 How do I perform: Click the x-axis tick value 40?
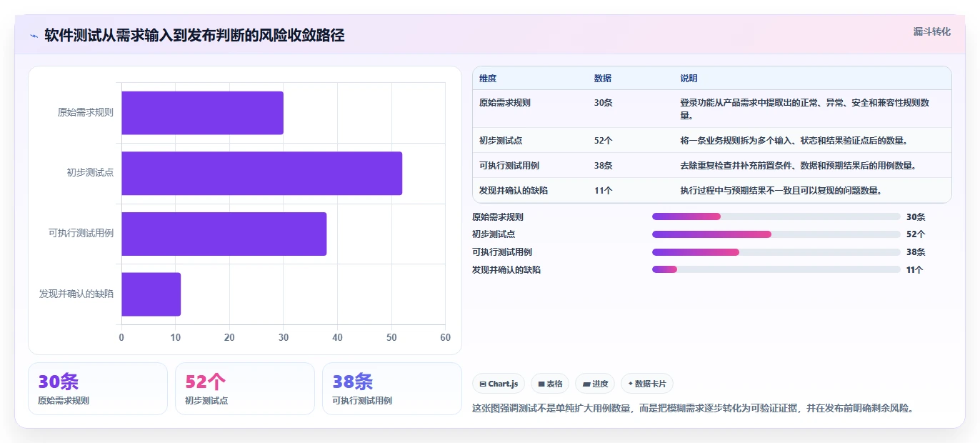(x=337, y=337)
